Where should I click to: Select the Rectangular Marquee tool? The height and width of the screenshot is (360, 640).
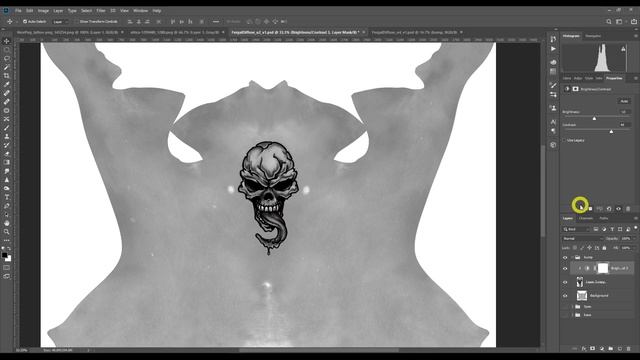click(x=7, y=50)
